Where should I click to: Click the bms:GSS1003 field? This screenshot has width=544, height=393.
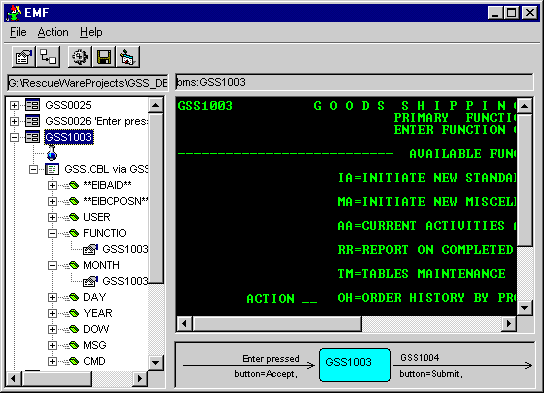coord(354,82)
